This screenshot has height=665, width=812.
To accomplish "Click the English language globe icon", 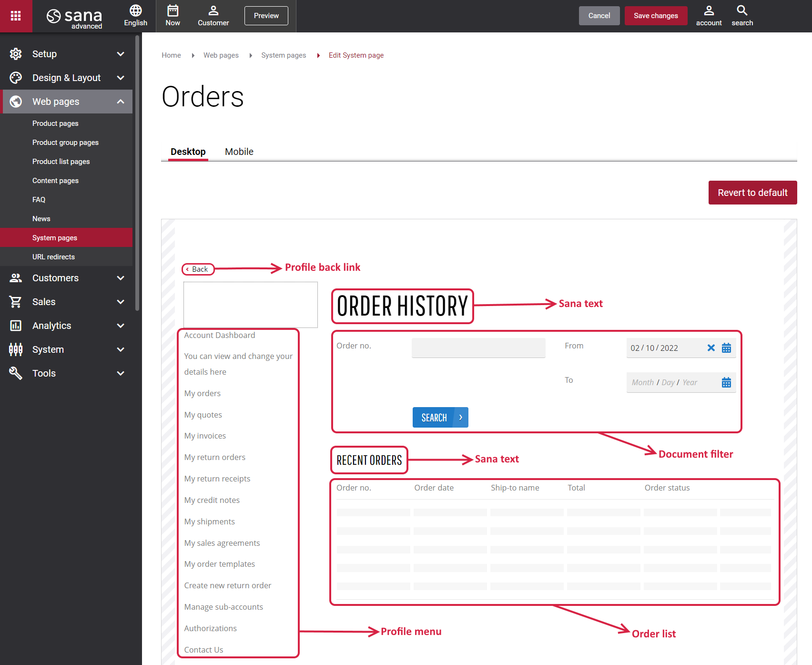I will [136, 10].
